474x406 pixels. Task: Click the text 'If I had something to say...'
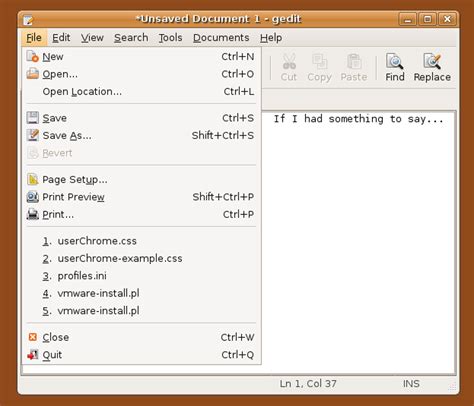click(x=358, y=119)
